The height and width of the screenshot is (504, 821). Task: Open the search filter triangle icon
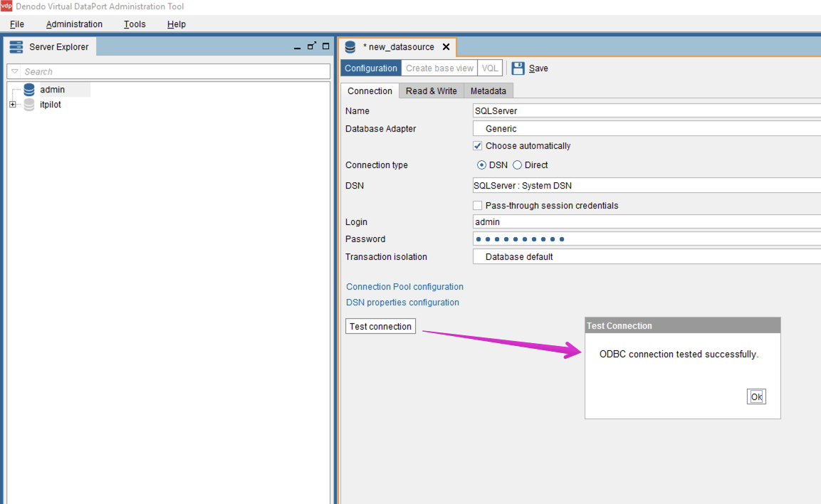pos(15,71)
